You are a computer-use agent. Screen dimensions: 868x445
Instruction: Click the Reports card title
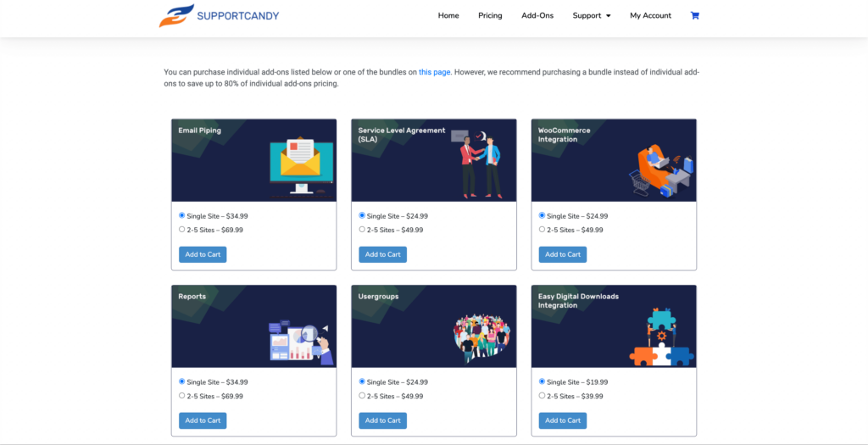[x=192, y=297]
